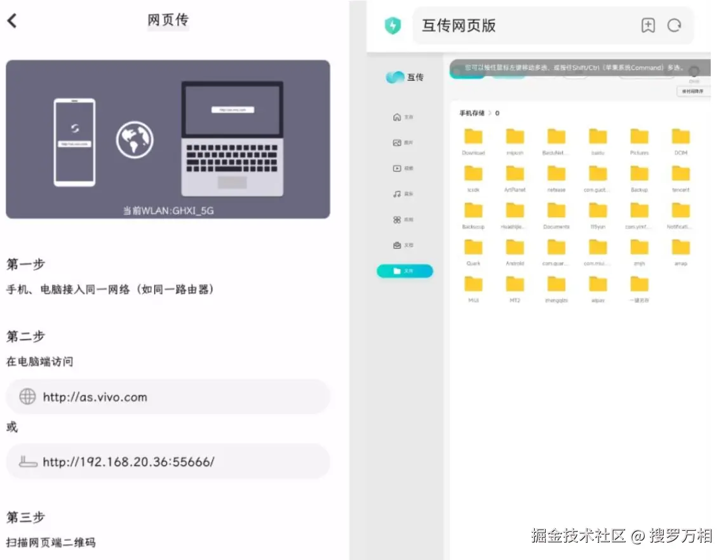Click the globe icon beside as.vivo.com
728x560 pixels.
[x=27, y=397]
